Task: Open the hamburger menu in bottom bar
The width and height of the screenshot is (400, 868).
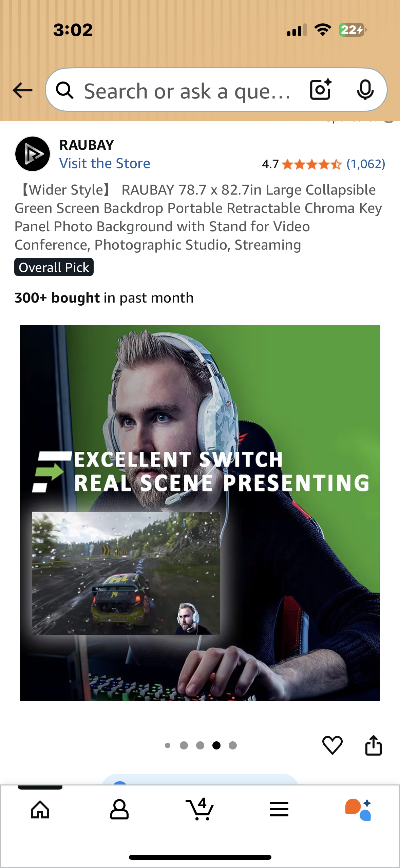Action: pos(279,809)
